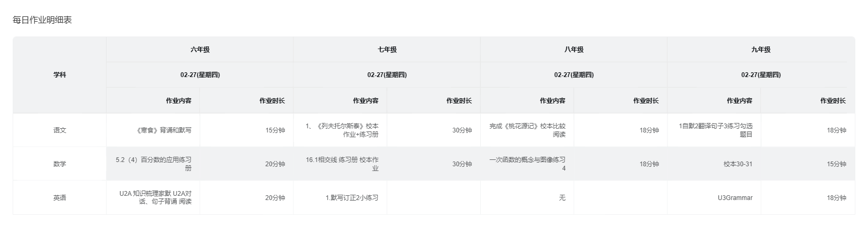
Task: Click the 《桃花源记》校本比较阅读 cell
Action: coord(527,130)
